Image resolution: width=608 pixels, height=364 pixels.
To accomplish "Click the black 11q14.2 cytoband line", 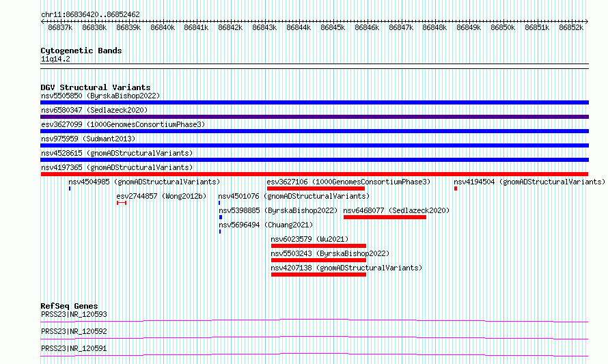I will 314,66.
